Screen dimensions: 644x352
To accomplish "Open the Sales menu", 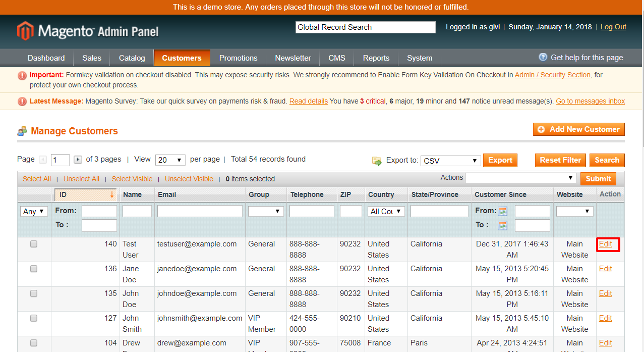I will [x=92, y=58].
